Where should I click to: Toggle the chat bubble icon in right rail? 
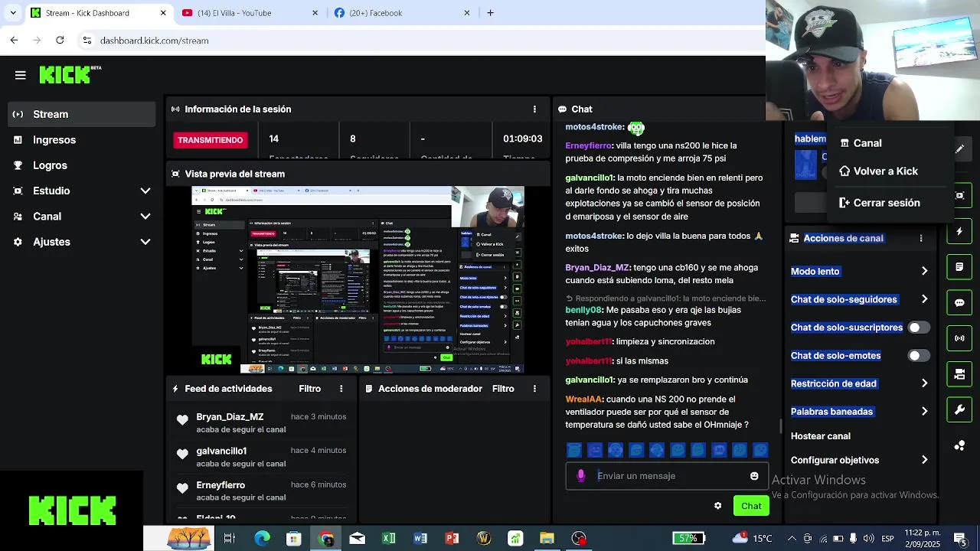click(x=960, y=302)
